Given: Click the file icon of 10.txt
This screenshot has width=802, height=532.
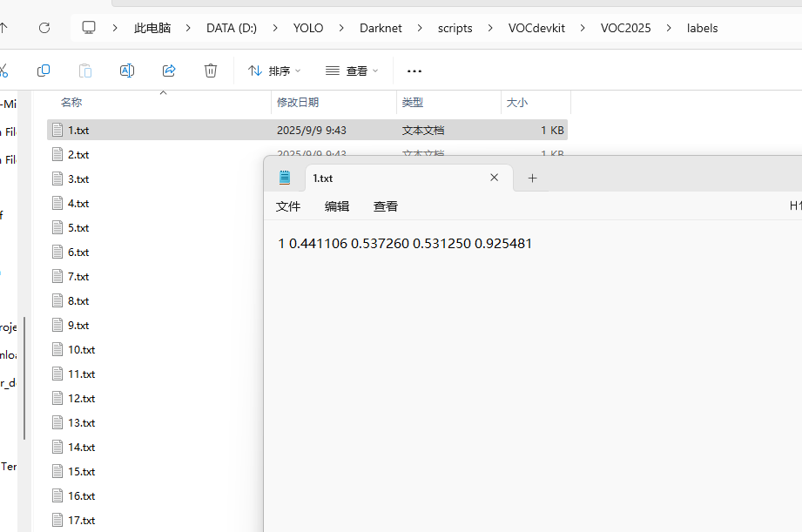Looking at the screenshot, I should [57, 349].
